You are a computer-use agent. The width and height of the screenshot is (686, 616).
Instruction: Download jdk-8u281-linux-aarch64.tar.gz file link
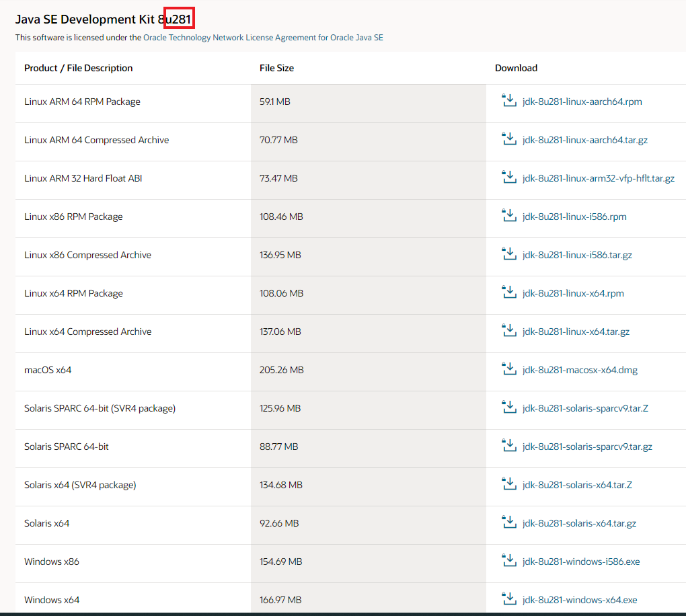pyautogui.click(x=585, y=140)
